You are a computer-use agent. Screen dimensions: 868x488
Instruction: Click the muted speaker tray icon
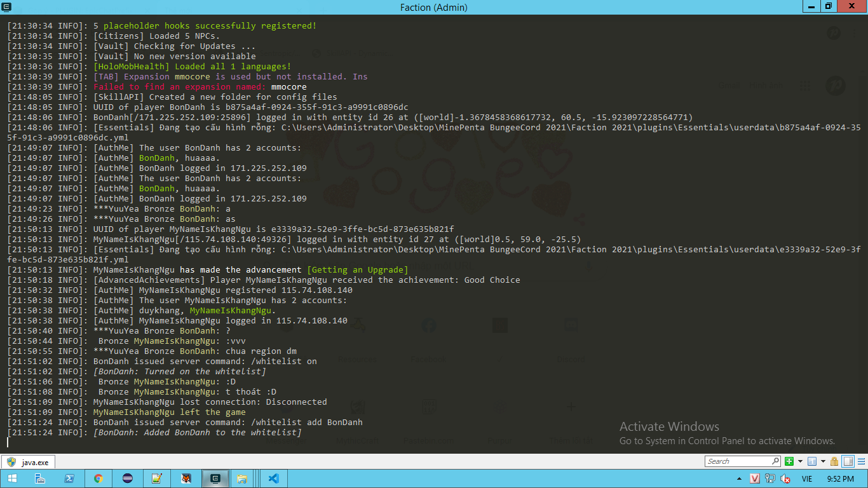(x=785, y=478)
